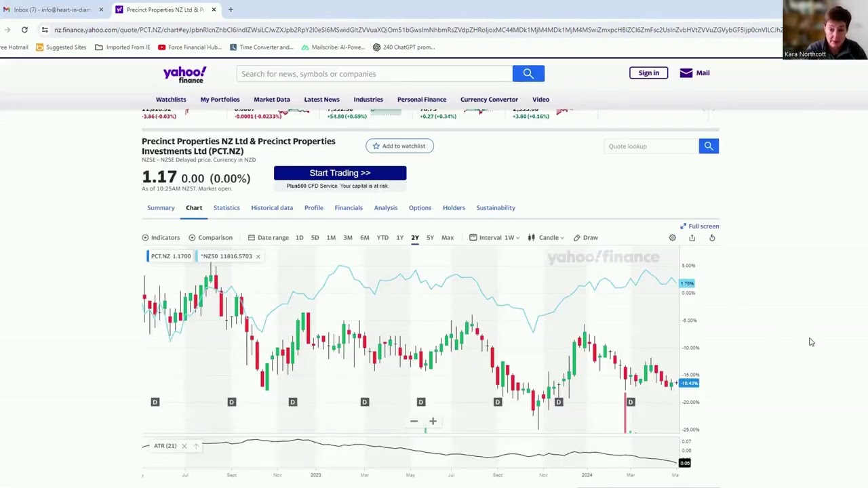Open the Historical data tab
The height and width of the screenshot is (488, 868).
272,208
